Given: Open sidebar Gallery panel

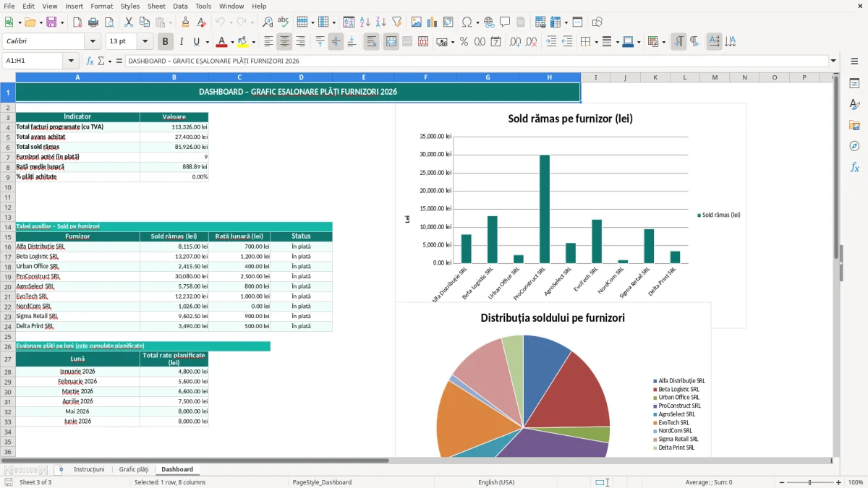Looking at the screenshot, I should [x=854, y=126].
